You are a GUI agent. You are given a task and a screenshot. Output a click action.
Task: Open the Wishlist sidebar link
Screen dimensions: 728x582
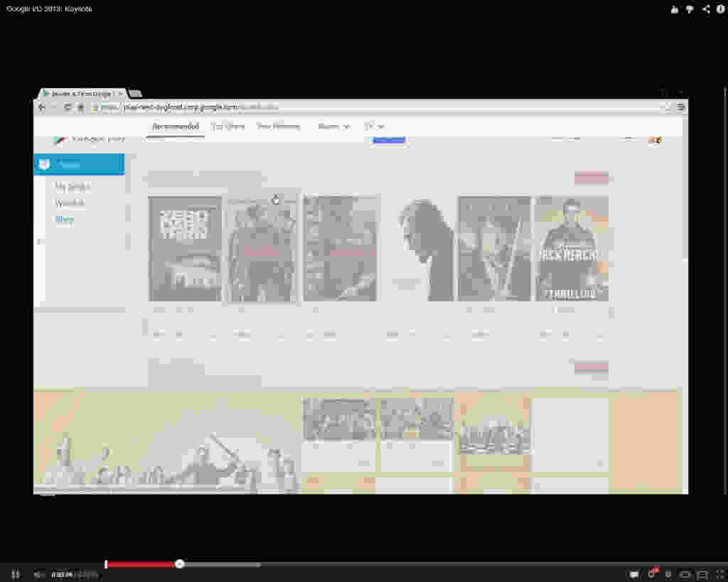(x=70, y=203)
